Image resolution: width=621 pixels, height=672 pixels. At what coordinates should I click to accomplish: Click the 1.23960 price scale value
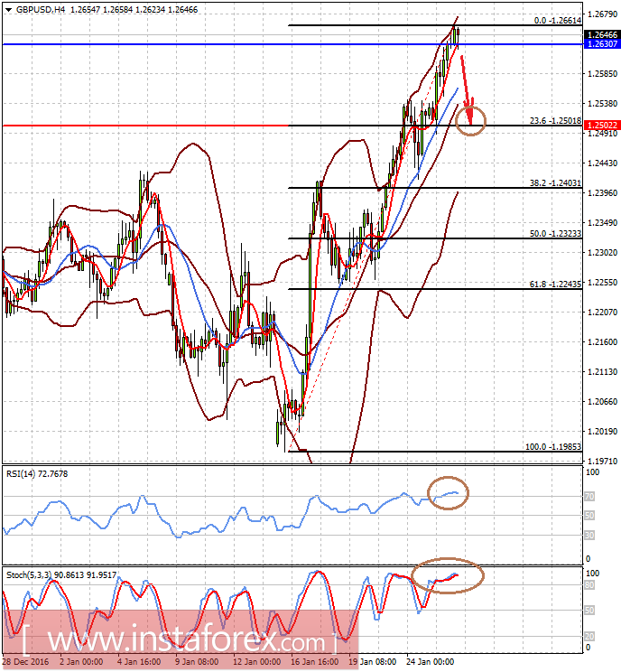pos(603,193)
